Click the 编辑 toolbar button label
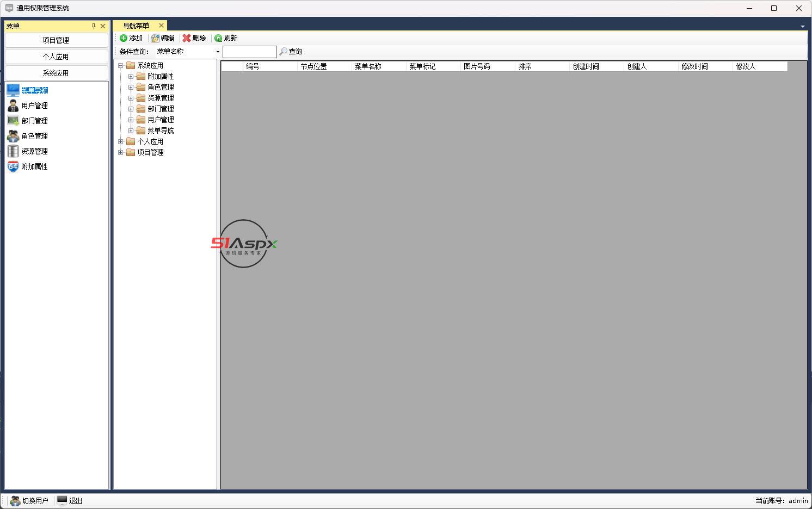812x509 pixels. click(x=168, y=38)
